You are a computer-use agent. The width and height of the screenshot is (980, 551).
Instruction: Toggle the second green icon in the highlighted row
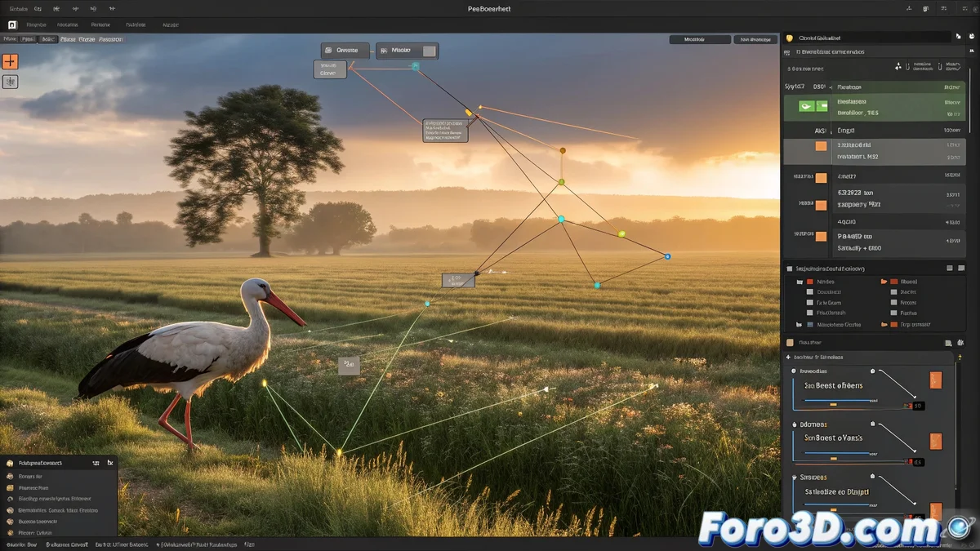click(x=823, y=106)
